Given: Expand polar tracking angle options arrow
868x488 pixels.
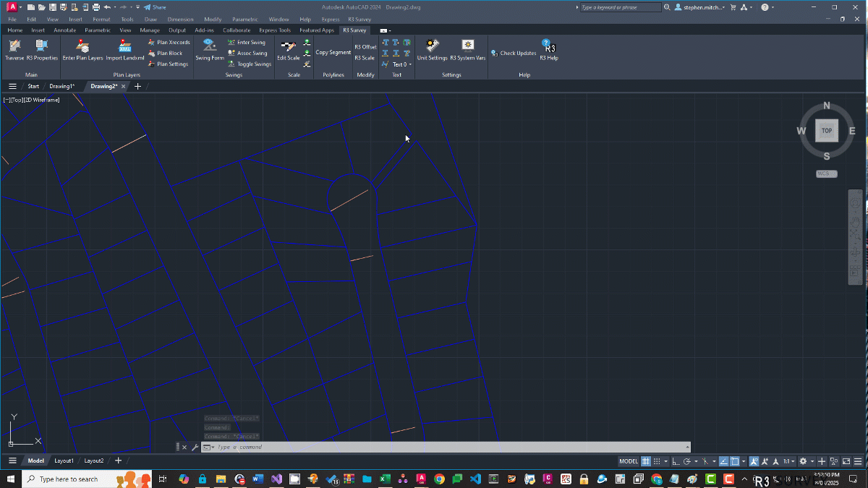Looking at the screenshot, I should 696,461.
